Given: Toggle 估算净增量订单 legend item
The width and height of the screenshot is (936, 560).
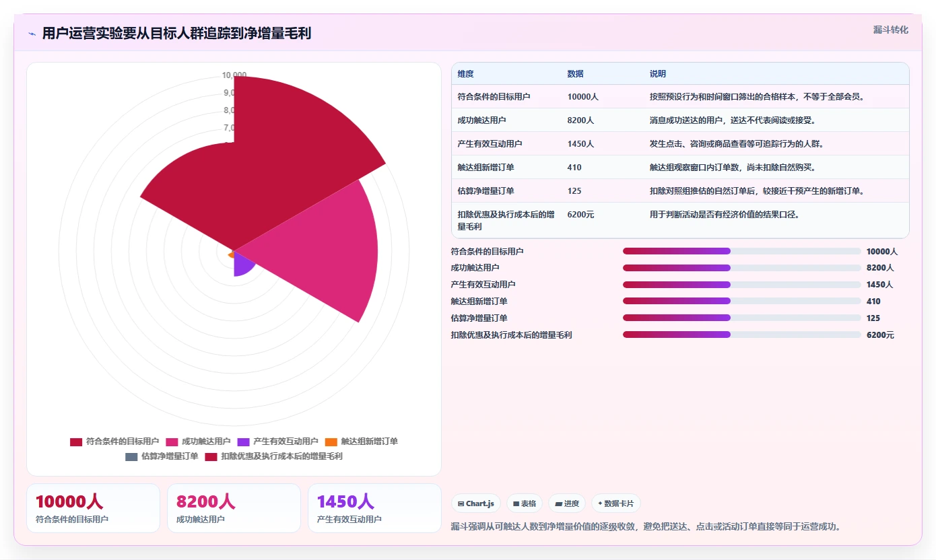Looking at the screenshot, I should tap(162, 456).
